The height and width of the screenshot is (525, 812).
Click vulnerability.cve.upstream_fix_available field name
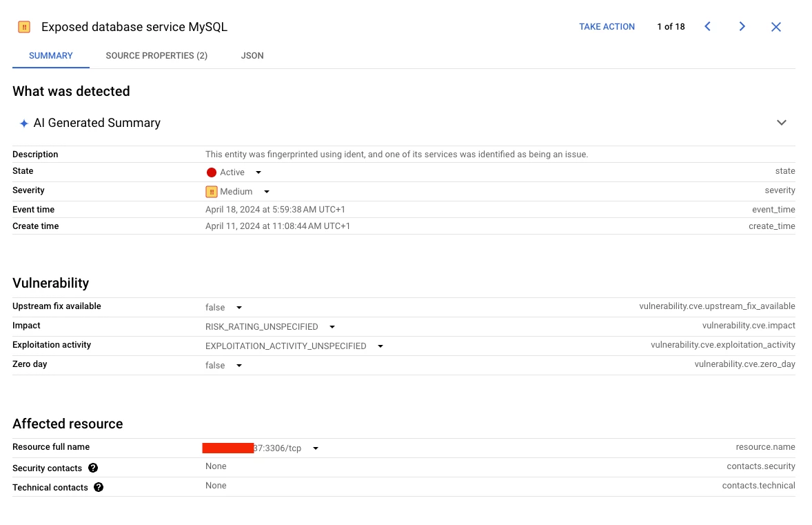tap(718, 306)
